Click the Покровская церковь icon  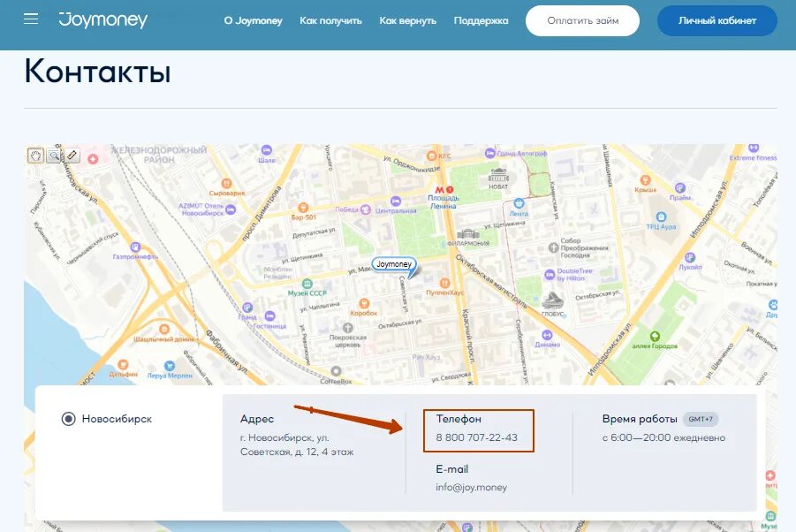tap(348, 328)
